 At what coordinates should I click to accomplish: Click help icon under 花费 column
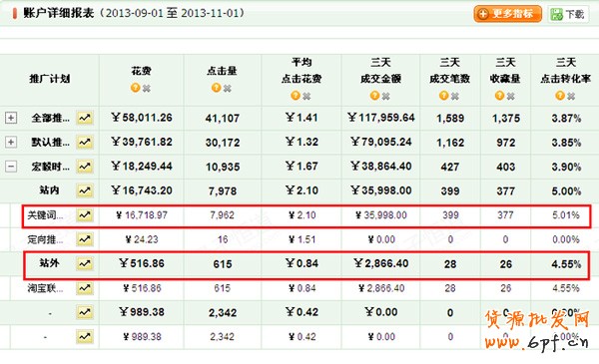[135, 88]
